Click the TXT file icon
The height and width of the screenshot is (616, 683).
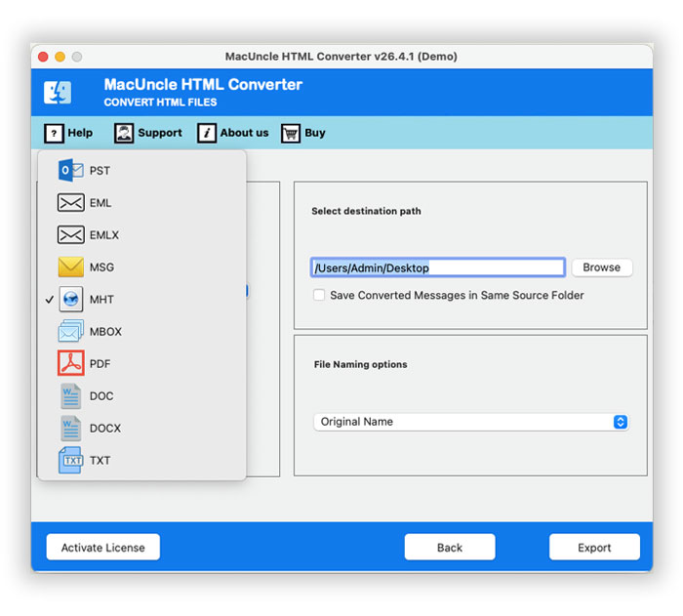click(x=70, y=461)
